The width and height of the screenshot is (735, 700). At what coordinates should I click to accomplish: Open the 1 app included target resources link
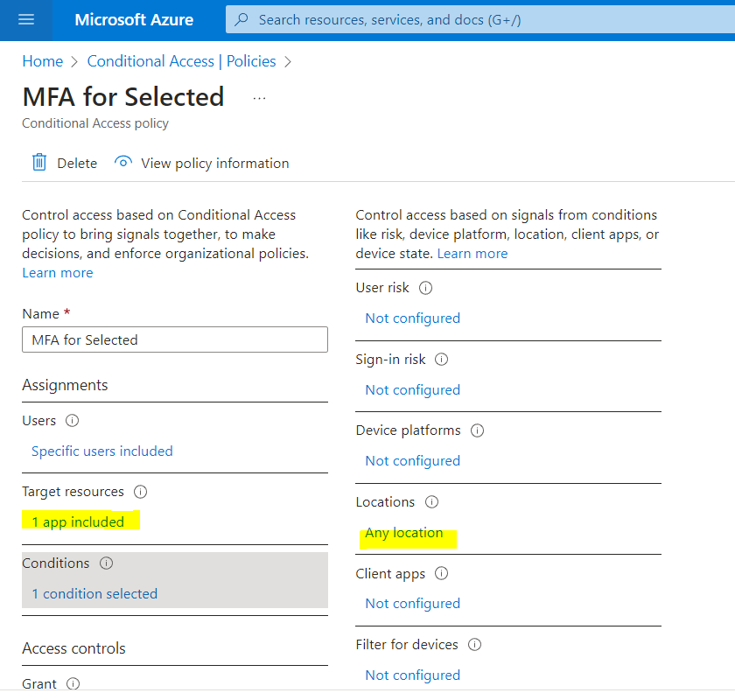78,521
